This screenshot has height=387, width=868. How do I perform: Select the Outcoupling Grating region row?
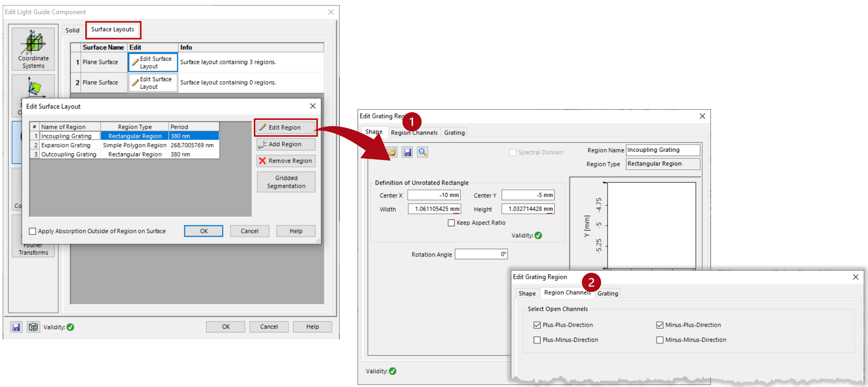[x=125, y=154]
